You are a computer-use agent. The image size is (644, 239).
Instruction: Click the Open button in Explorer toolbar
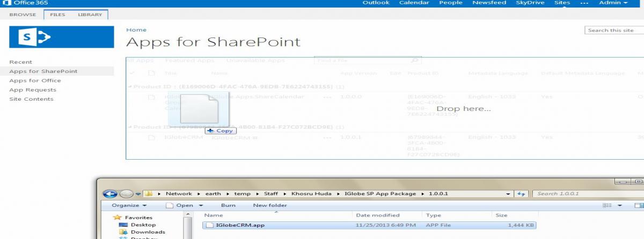(x=180, y=205)
